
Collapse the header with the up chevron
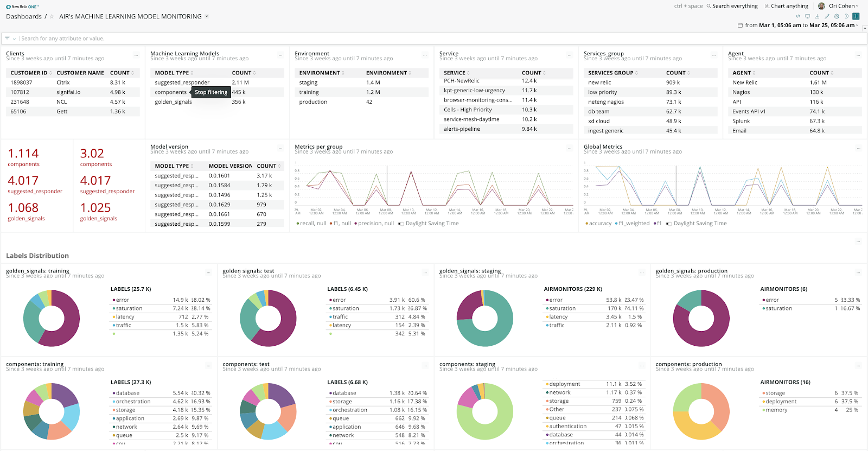coord(864,28)
